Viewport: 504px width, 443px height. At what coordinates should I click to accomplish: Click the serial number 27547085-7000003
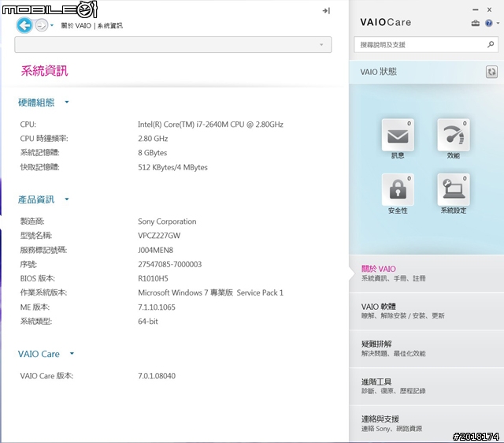point(170,264)
